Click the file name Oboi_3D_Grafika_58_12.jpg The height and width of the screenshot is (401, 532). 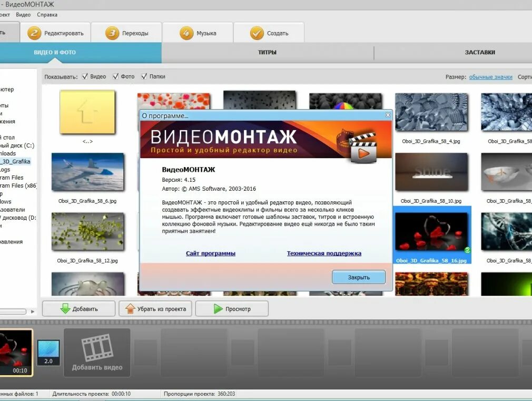pos(87,261)
